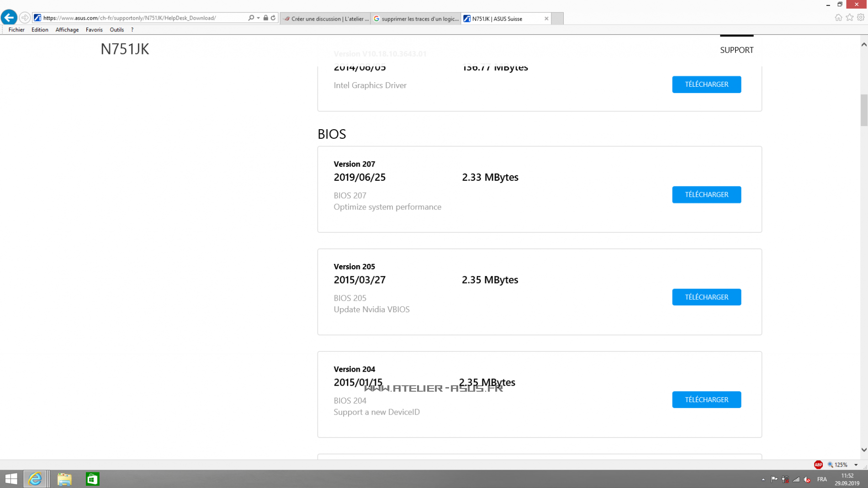This screenshot has width=868, height=488.
Task: Open File Explorer from the taskbar
Action: pyautogui.click(x=64, y=479)
